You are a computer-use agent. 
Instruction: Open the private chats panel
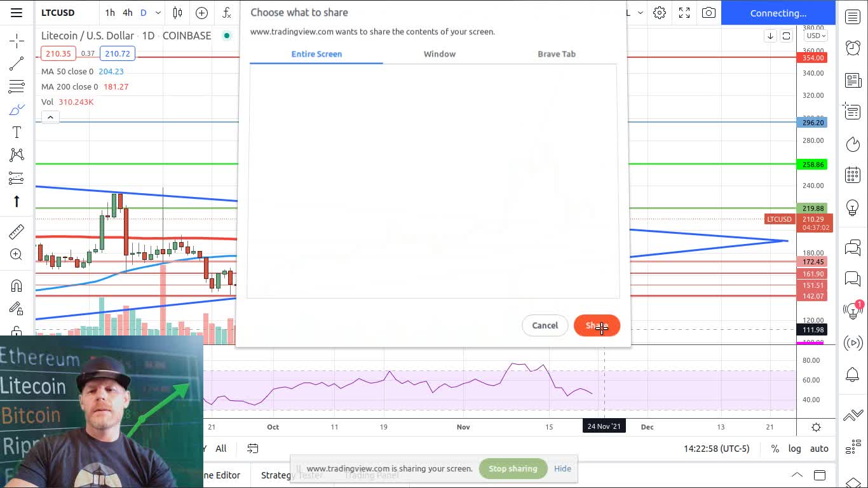[x=853, y=278]
